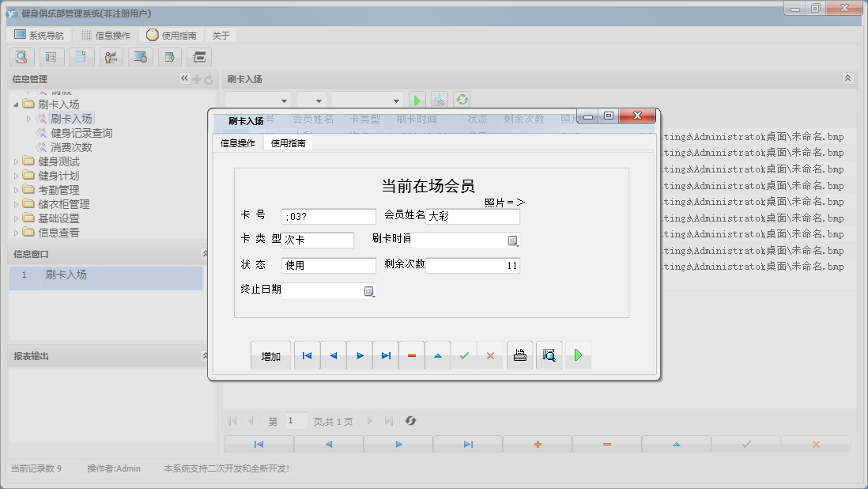Click the print preview magnifier icon

(549, 356)
